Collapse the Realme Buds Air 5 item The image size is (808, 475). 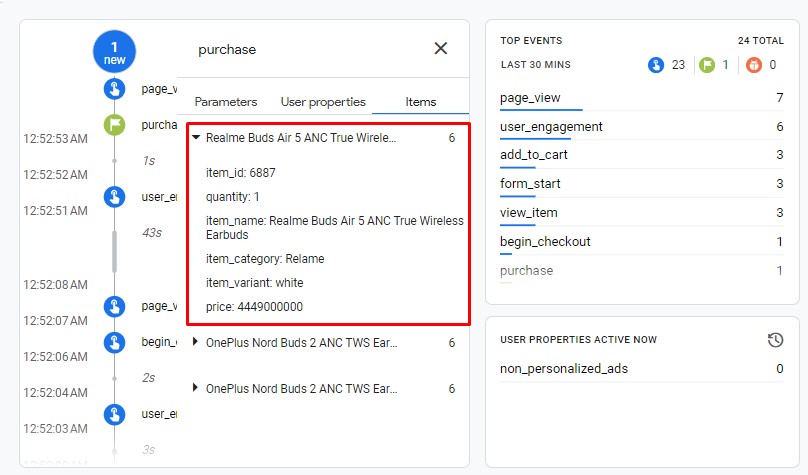(x=196, y=138)
